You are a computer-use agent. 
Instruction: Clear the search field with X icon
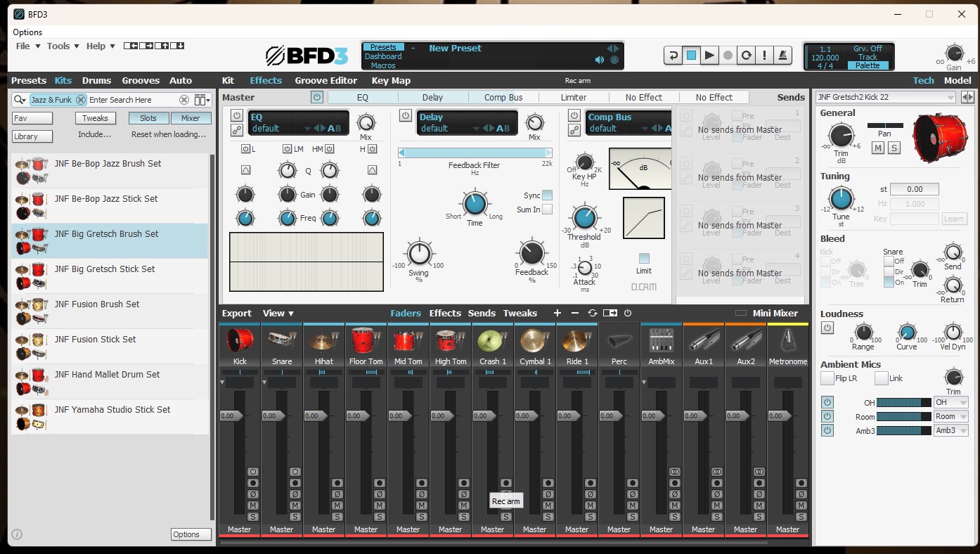(184, 100)
